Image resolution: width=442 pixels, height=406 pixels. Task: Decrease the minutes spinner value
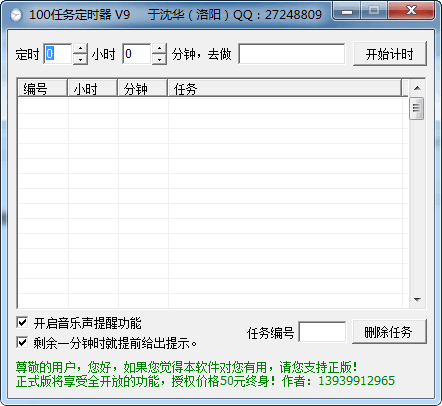pos(159,59)
